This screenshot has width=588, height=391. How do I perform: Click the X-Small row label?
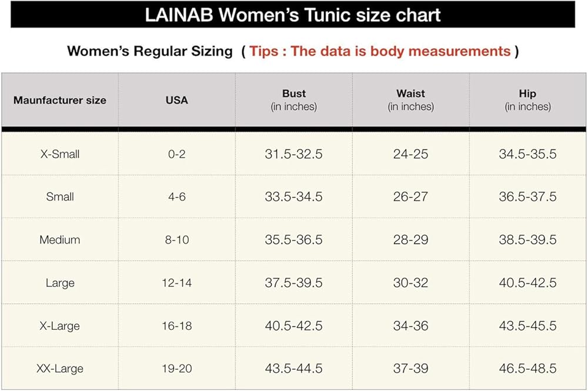[x=60, y=154]
